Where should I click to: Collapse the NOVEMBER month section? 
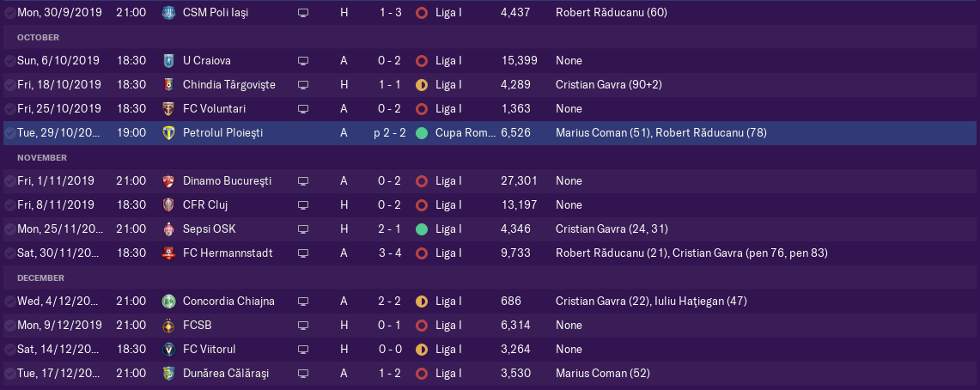point(42,157)
